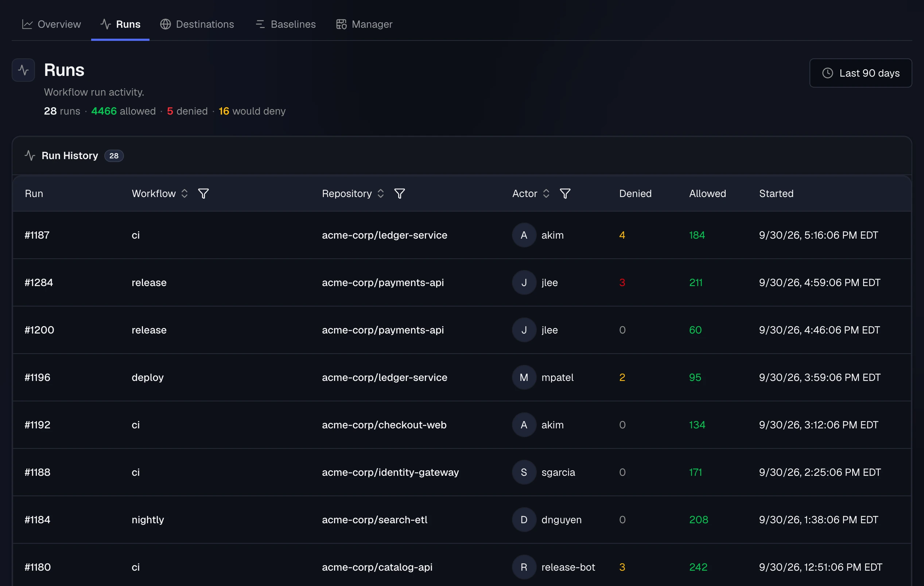Click acme-corp/catalog-api repository cell
Screen dimensions: 924x586
pos(377,567)
